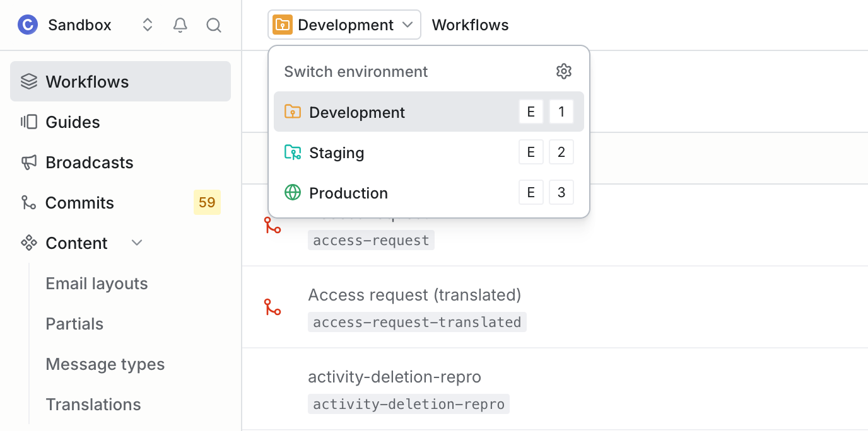Image resolution: width=868 pixels, height=431 pixels.
Task: Open the Guides sidebar entry
Action: point(73,122)
